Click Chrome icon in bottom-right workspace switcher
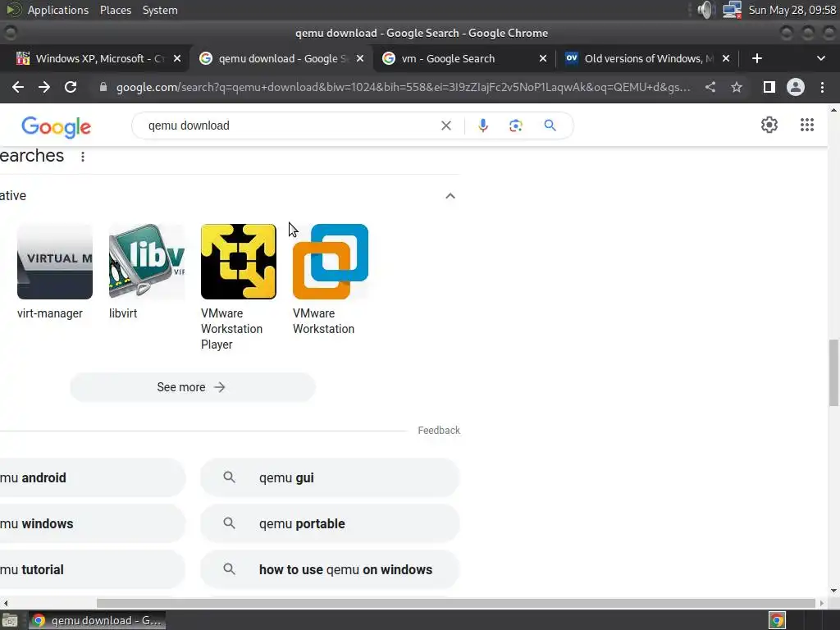 (x=777, y=621)
